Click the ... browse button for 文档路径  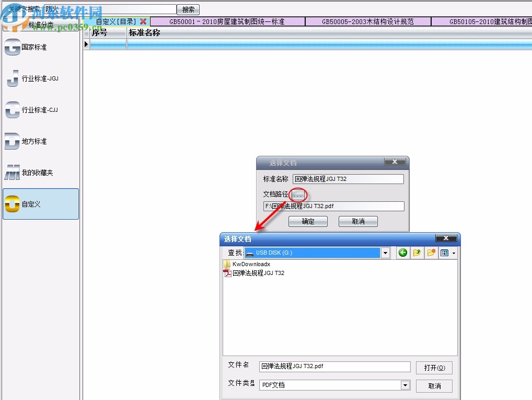pyautogui.click(x=297, y=195)
